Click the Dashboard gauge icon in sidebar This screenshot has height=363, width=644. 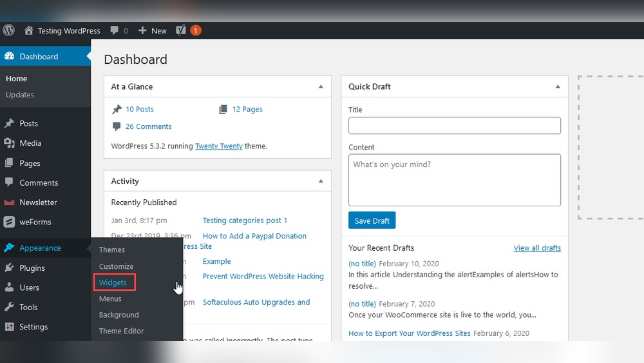click(x=9, y=56)
